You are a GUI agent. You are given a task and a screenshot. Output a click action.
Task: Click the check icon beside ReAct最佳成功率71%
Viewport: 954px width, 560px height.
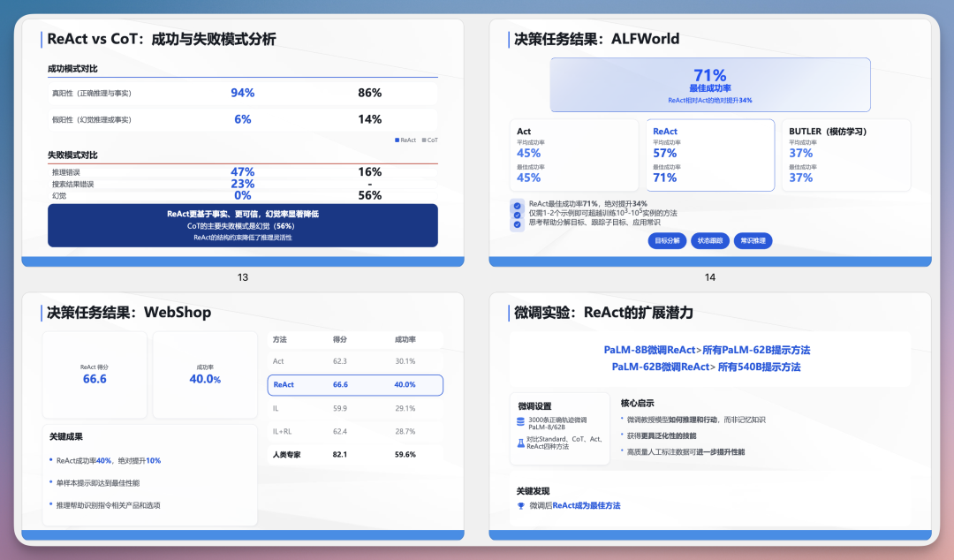click(517, 206)
